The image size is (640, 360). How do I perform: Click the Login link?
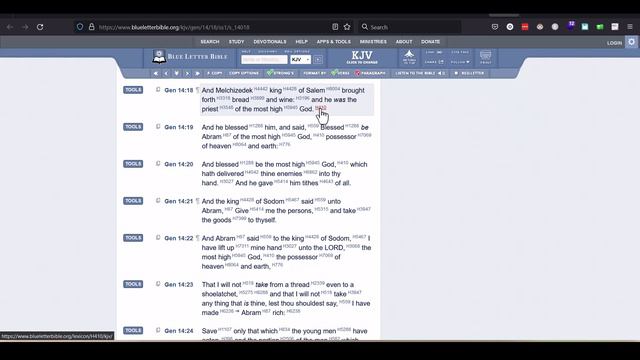614,43
